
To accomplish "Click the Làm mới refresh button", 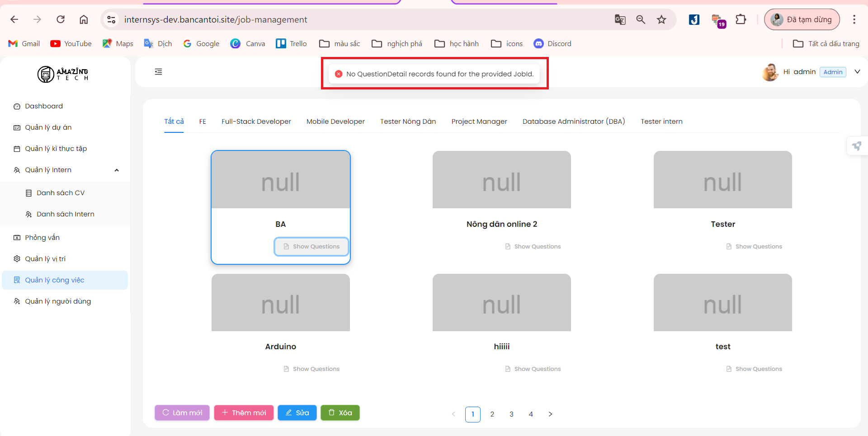I will click(x=182, y=413).
